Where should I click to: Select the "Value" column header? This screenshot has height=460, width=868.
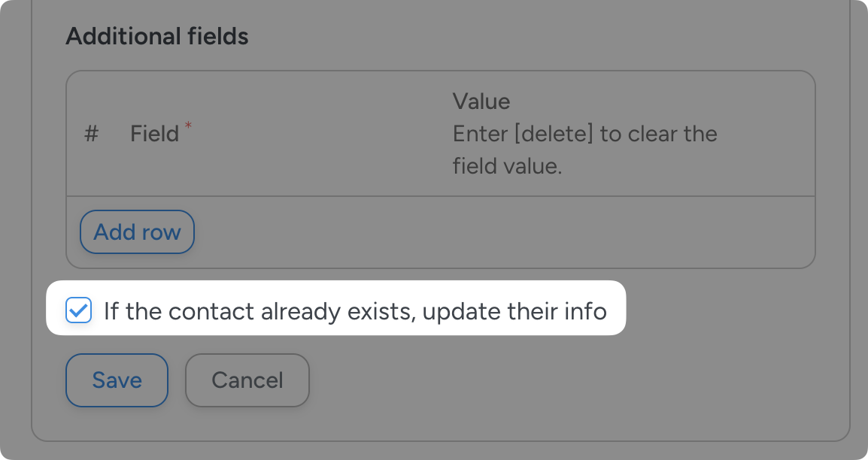coord(481,101)
